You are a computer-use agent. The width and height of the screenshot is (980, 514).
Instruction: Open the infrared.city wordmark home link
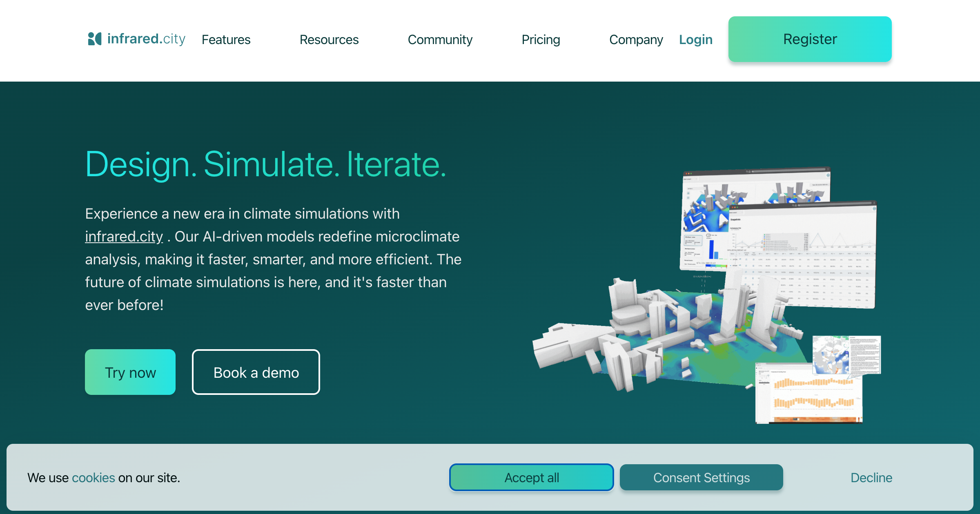[146, 39]
